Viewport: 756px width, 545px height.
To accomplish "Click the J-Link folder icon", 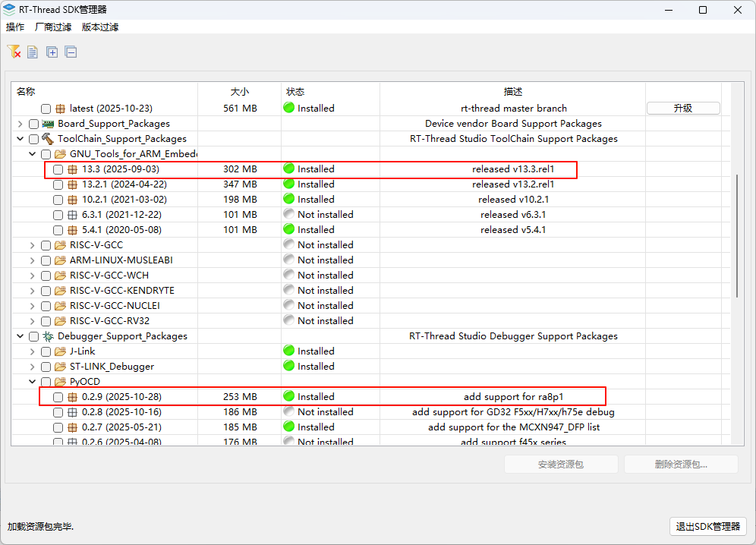I will click(x=60, y=351).
